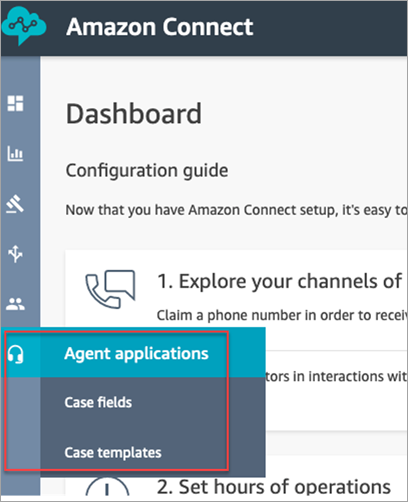Click the Amazon Connect title text
The image size is (408, 502).
tap(160, 27)
